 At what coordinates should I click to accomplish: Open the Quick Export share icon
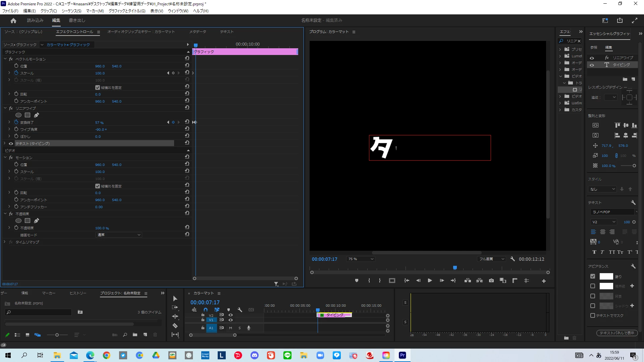click(620, 20)
